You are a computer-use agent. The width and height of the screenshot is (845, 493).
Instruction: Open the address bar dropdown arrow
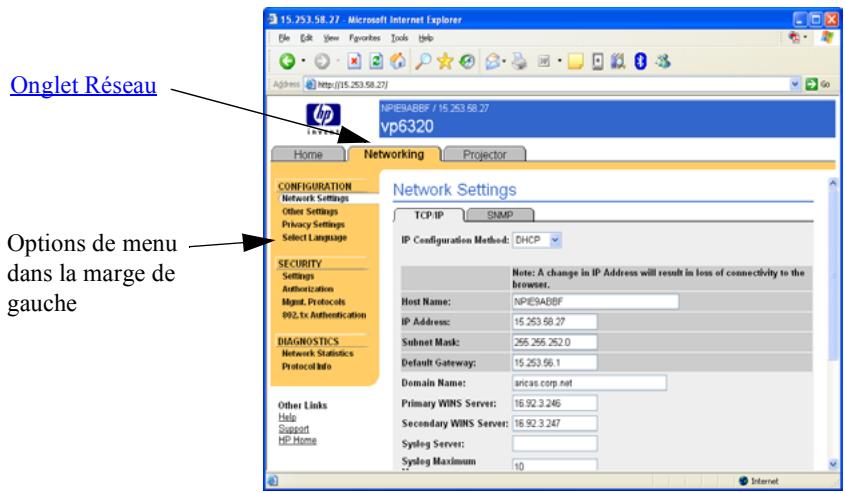[x=795, y=84]
